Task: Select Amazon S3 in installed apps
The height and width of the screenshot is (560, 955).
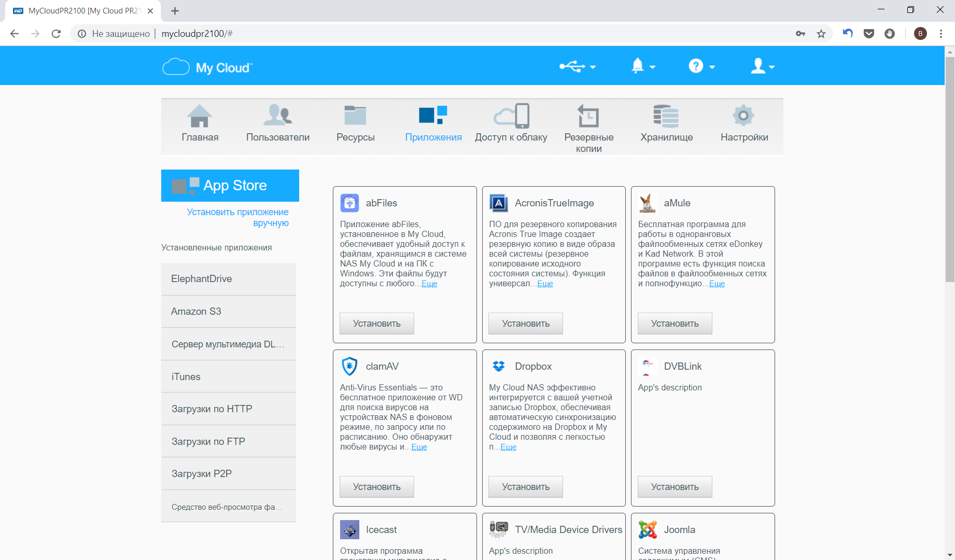Action: 229,312
